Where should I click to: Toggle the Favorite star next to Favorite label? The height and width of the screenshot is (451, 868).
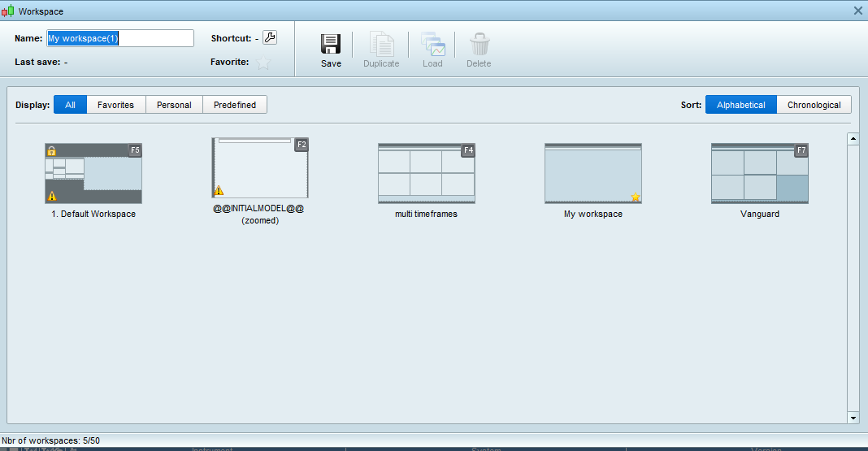263,63
